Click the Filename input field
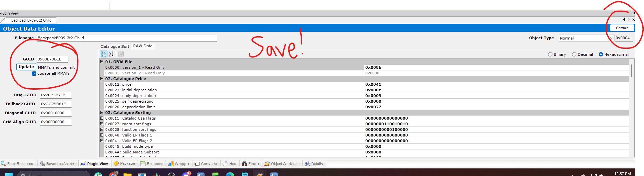Image resolution: width=644 pixels, height=176 pixels. 127,38
